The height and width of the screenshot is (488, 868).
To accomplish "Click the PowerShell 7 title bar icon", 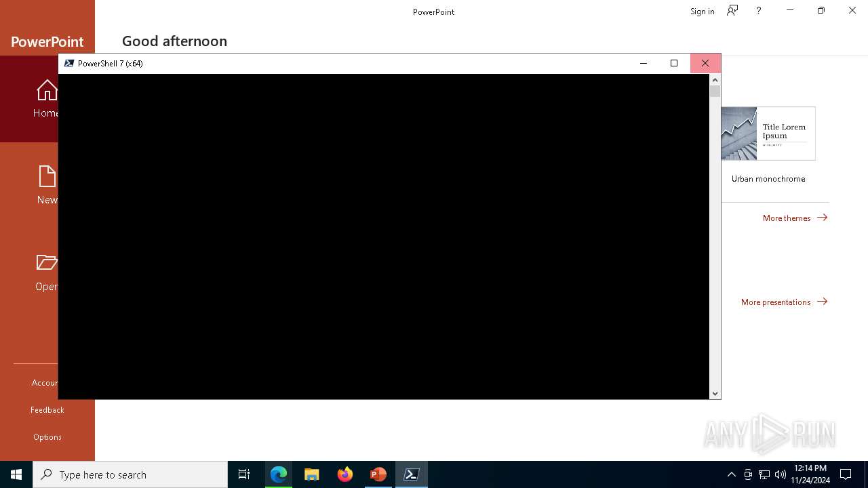I will 68,63.
